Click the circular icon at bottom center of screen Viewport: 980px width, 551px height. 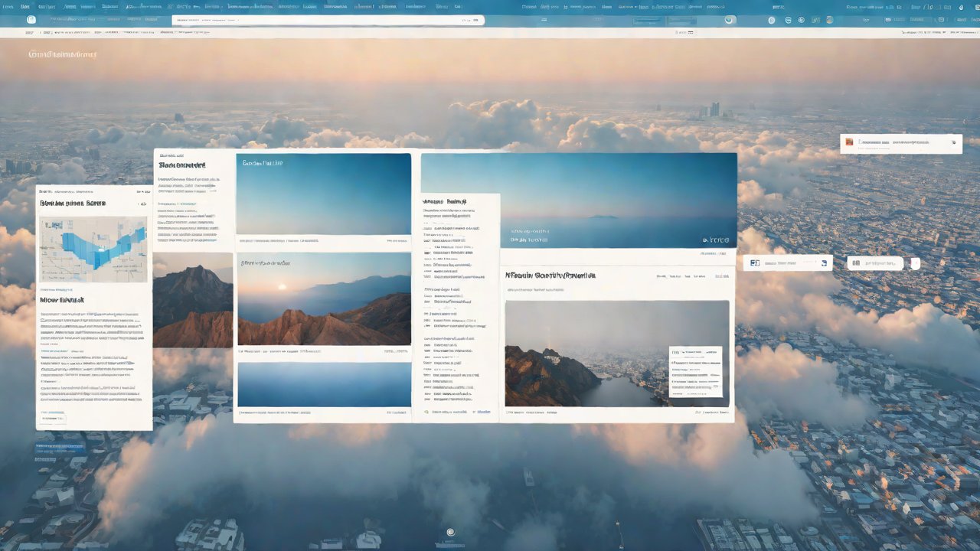[x=450, y=533]
